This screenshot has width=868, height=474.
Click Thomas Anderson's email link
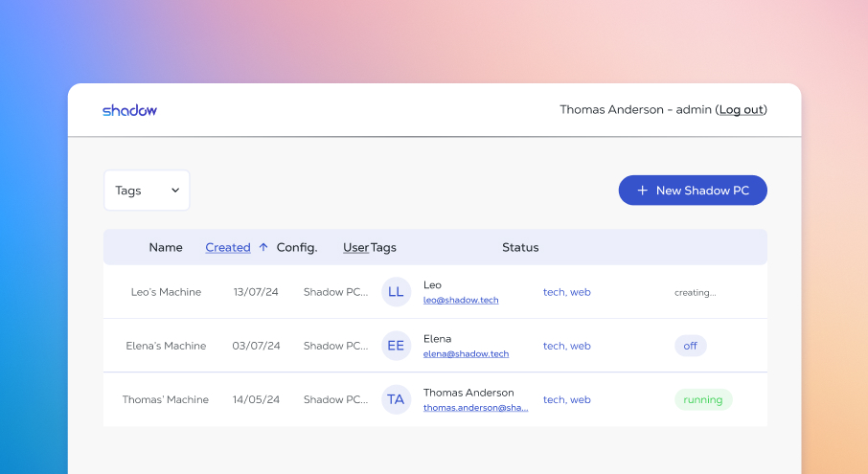click(475, 407)
